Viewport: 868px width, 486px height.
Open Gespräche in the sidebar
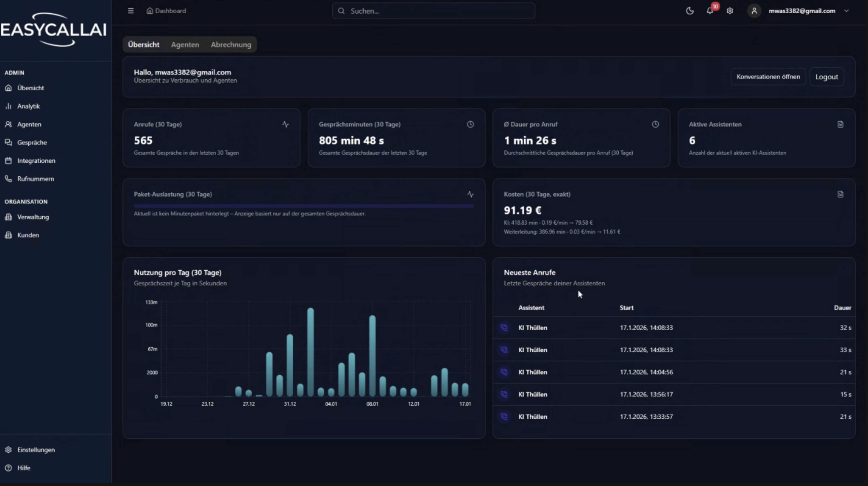(32, 143)
